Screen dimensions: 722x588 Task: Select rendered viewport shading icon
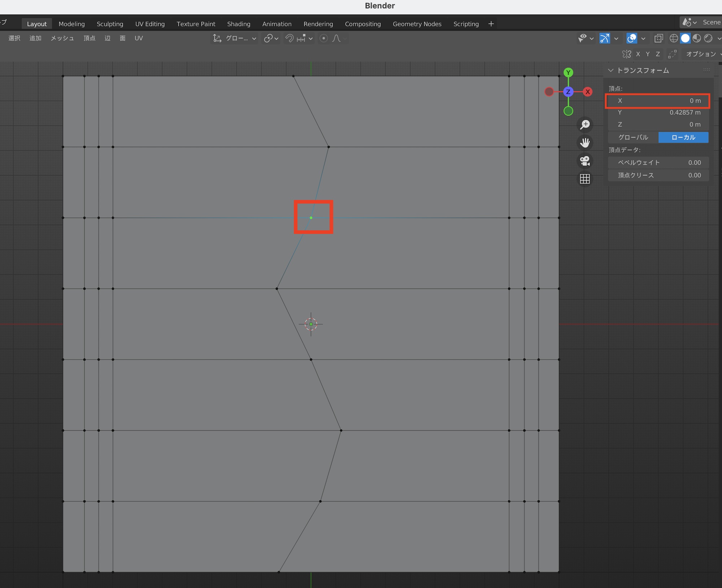(x=708, y=38)
